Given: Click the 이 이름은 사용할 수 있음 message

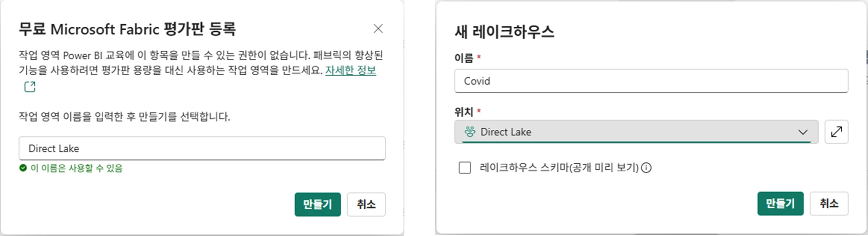Looking at the screenshot, I should pyautogui.click(x=76, y=168).
